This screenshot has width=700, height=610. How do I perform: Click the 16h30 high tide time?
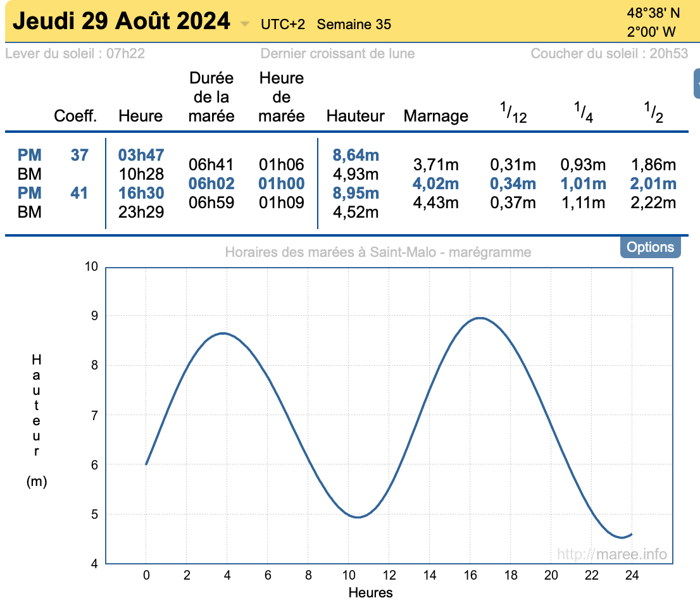[x=141, y=193]
